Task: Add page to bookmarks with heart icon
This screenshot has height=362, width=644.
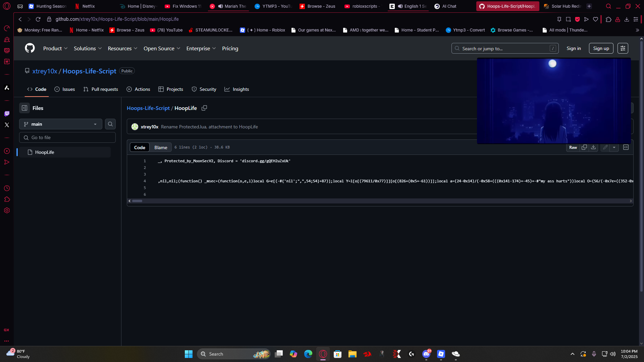Action: coord(595,19)
